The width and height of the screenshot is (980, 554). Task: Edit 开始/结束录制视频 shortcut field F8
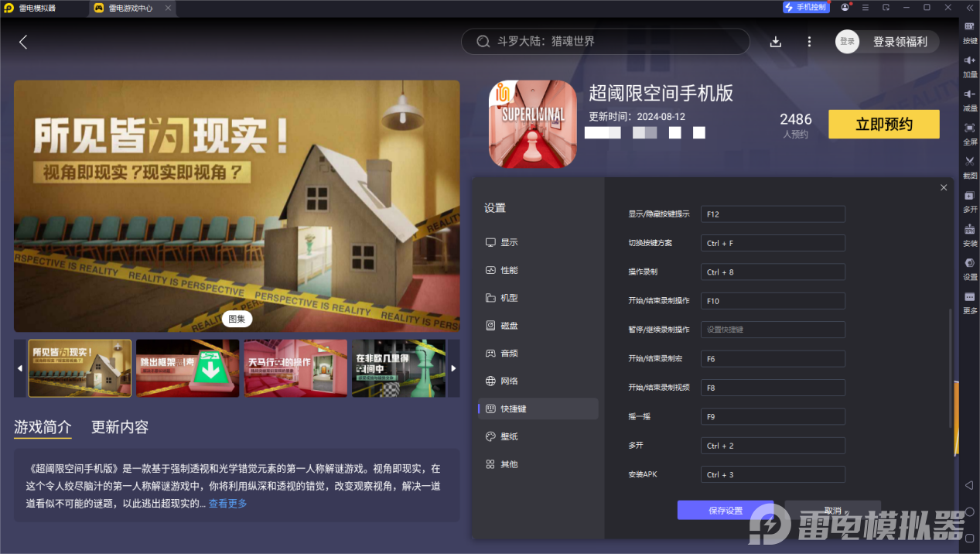click(x=773, y=387)
